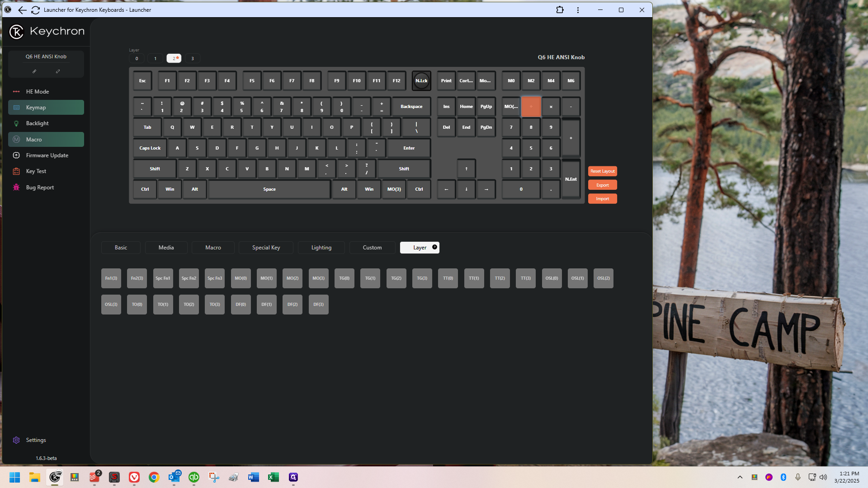Click the 1.6.3-beta version label
Screen dimensions: 868x488
coord(46,458)
